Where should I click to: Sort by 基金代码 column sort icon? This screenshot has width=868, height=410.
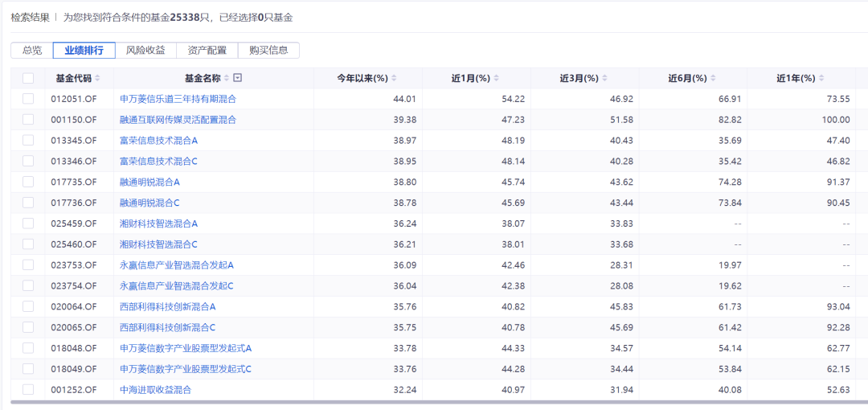tap(98, 78)
